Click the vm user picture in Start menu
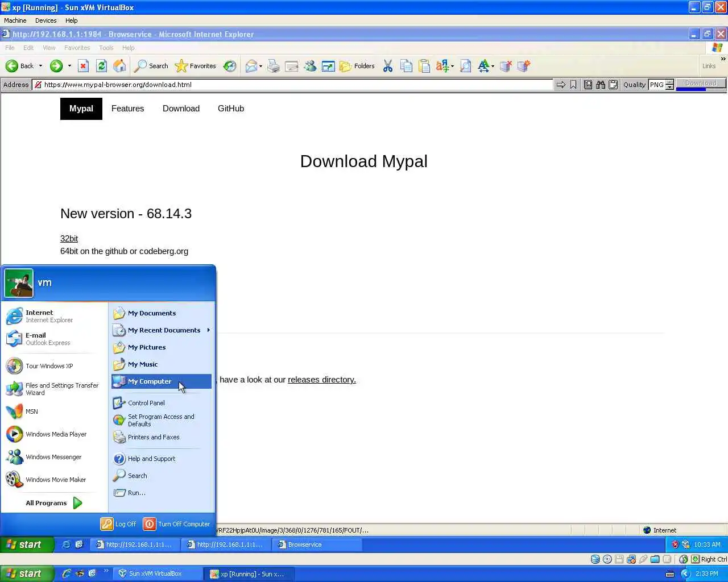This screenshot has width=728, height=582. click(x=19, y=283)
